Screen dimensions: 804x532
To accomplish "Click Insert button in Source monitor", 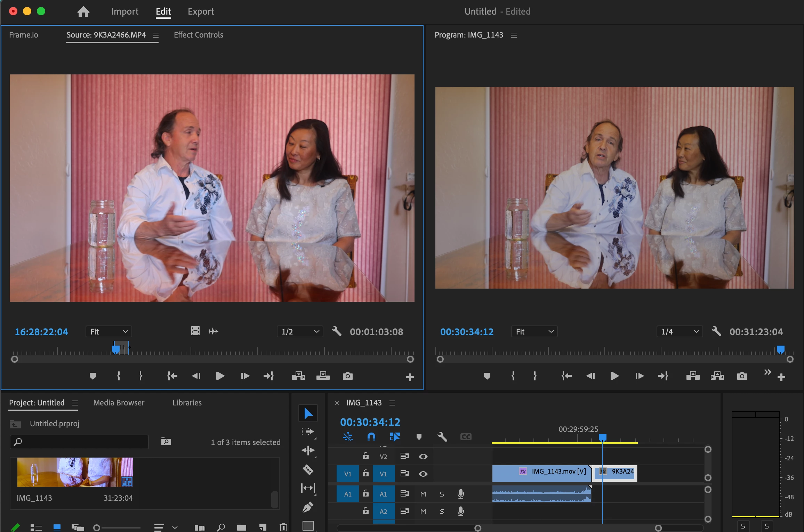I will [x=298, y=376].
